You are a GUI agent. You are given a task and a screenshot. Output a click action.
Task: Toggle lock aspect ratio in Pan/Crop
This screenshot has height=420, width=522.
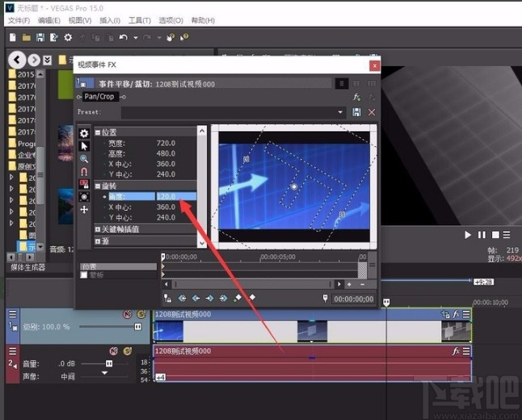coord(84,184)
